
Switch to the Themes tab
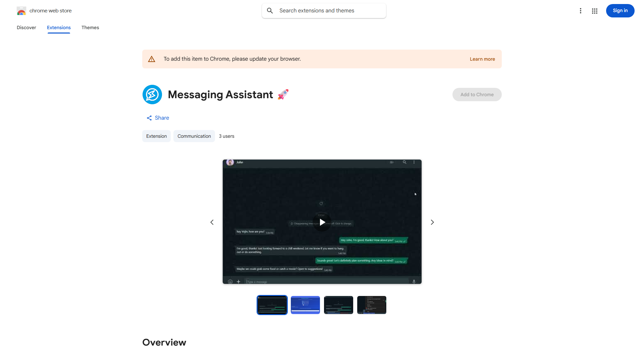(90, 27)
